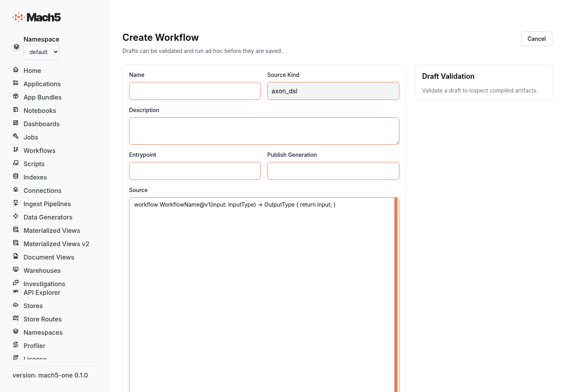The height and width of the screenshot is (392, 565).
Task: Click the Dashboards icon
Action: tap(16, 123)
